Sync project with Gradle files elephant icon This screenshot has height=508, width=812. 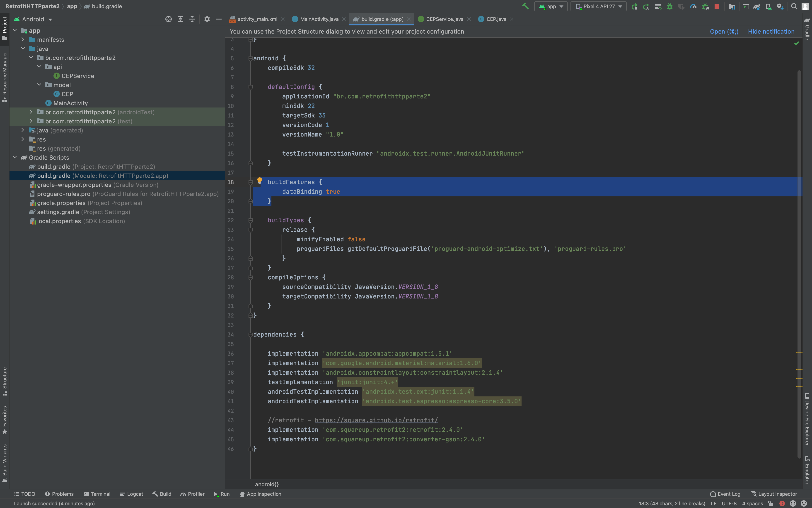tap(757, 6)
